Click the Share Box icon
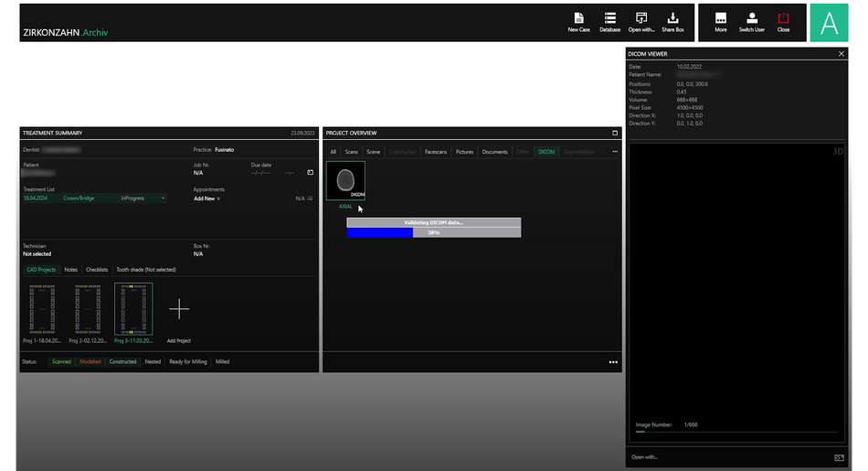Viewport: 868px width, 471px height. pyautogui.click(x=672, y=22)
